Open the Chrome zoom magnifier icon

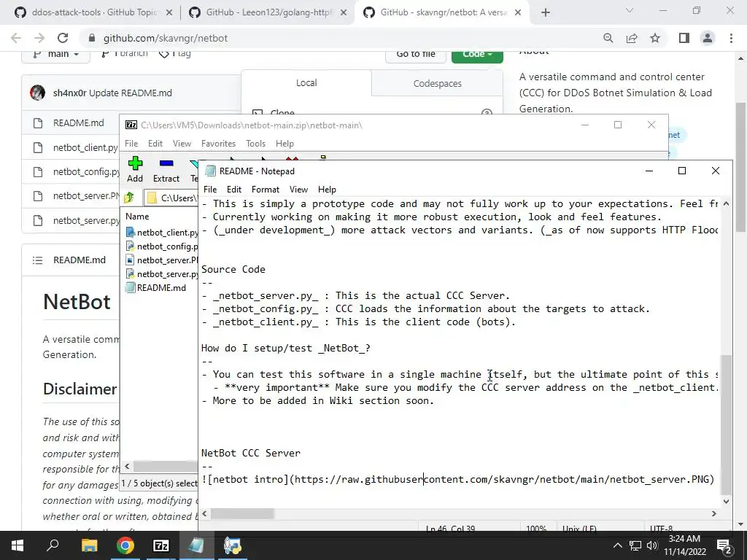608,38
